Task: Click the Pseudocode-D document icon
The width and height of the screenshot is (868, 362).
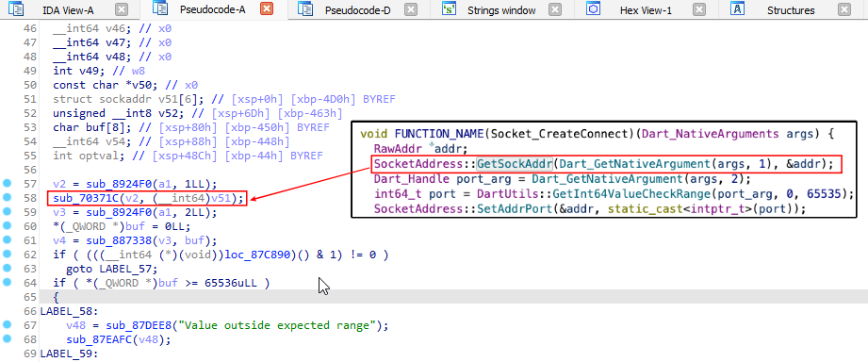Action: tap(304, 8)
